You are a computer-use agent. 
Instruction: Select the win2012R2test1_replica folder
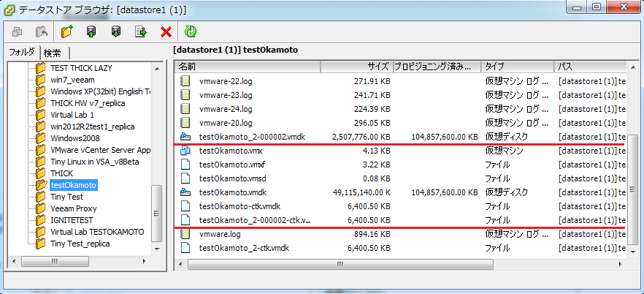point(93,127)
